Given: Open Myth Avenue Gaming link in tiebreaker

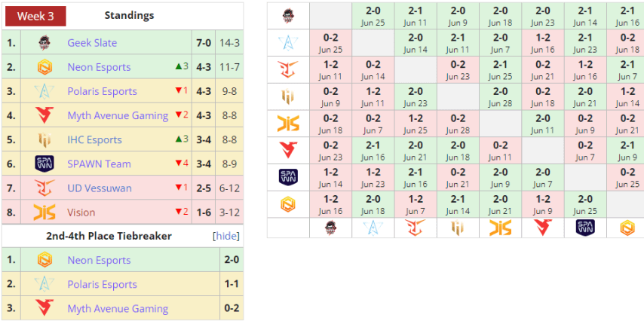Looking at the screenshot, I should click(x=118, y=308).
